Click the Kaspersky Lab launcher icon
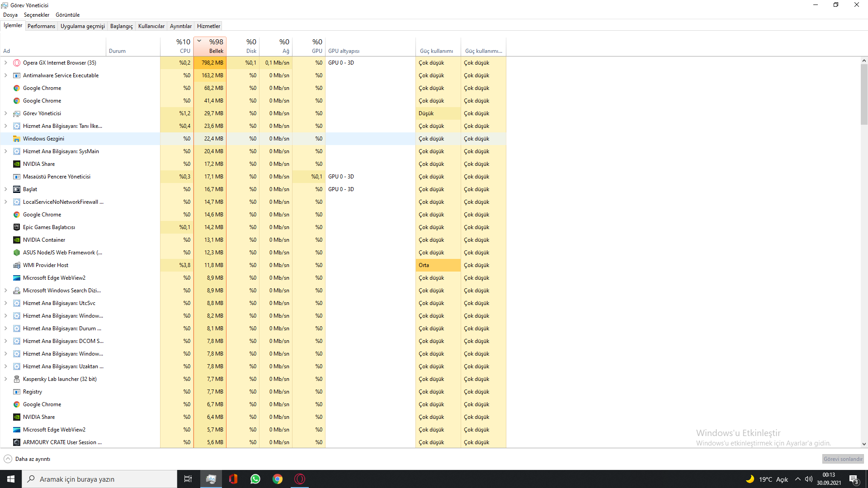The height and width of the screenshot is (488, 868). [x=17, y=379]
